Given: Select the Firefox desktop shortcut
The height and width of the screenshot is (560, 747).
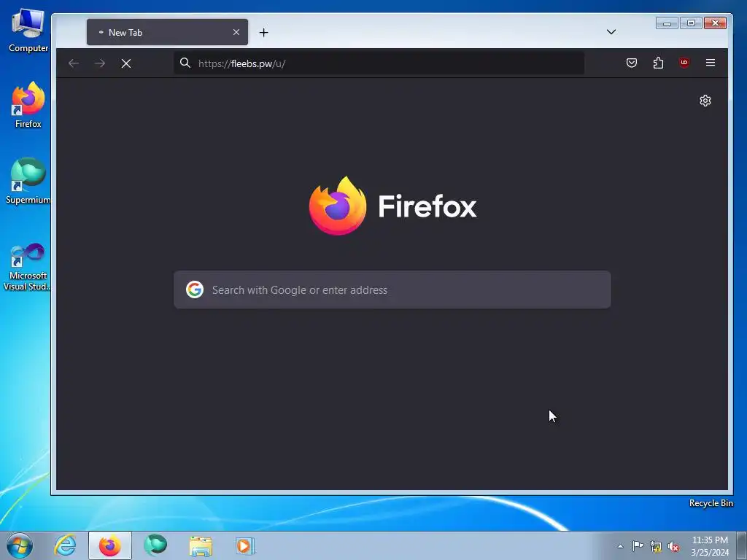Looking at the screenshot, I should pos(28,105).
